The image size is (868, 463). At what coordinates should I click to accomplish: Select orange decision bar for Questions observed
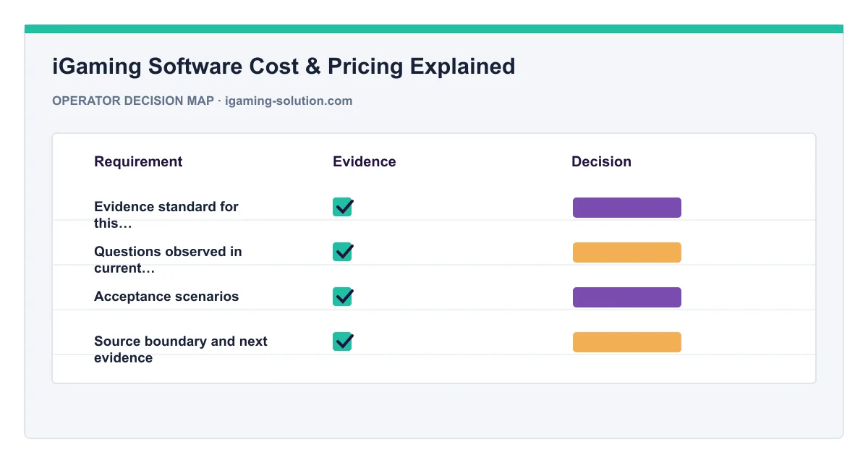point(627,252)
